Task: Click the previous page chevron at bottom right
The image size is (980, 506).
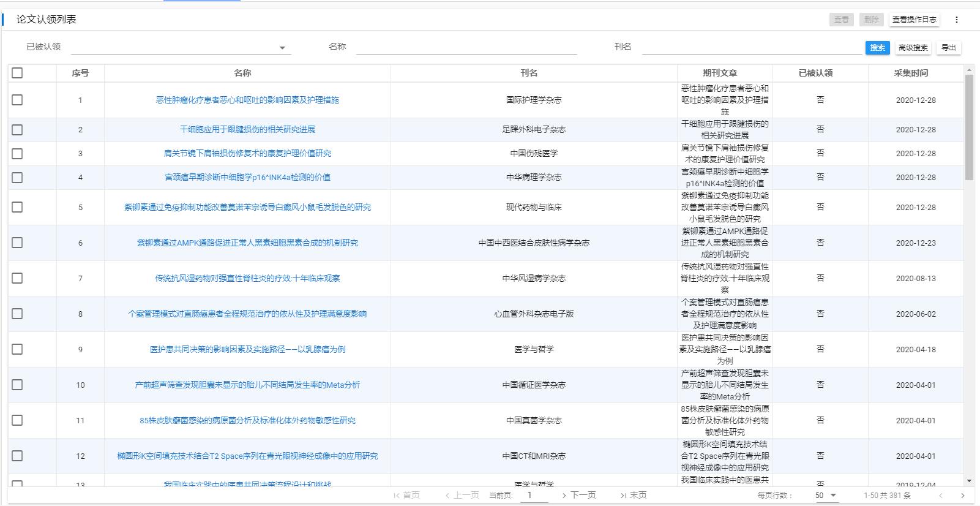Action: (x=940, y=495)
